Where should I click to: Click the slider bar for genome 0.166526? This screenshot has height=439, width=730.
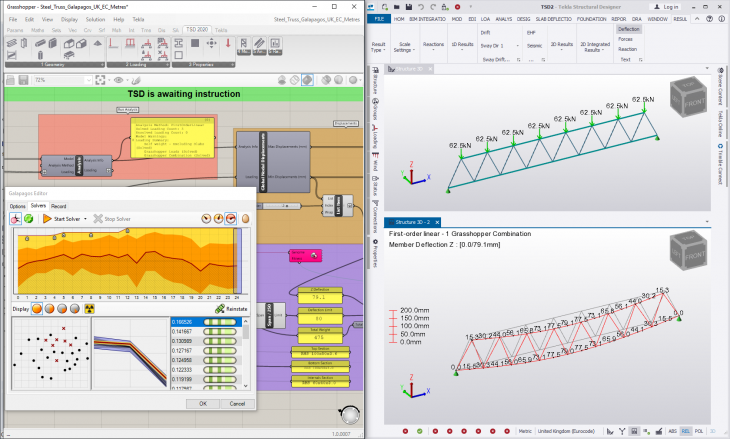pyautogui.click(x=219, y=322)
